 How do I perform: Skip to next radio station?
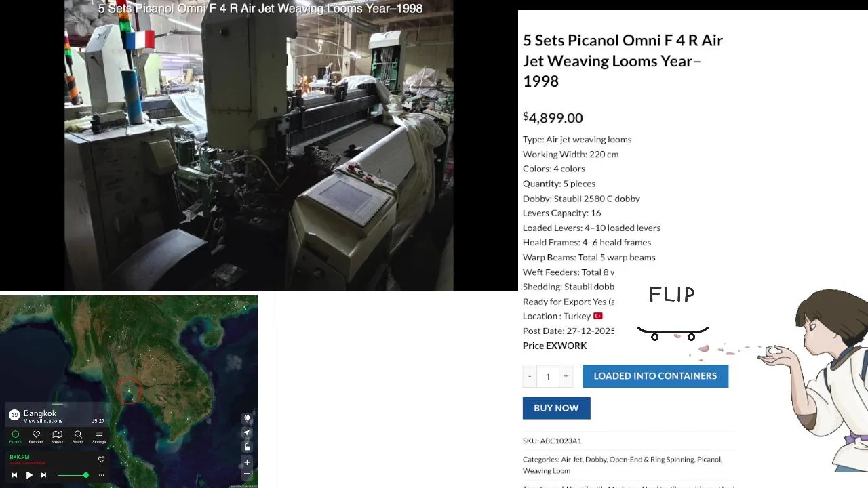[43, 475]
